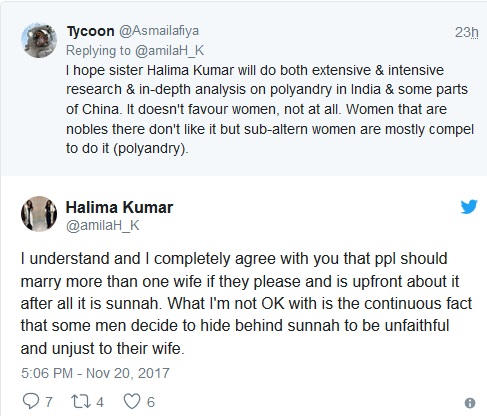Open the 5:06 PM - Nov 20, 2017 timestamp
Screen dimensions: 487x416
[95, 373]
